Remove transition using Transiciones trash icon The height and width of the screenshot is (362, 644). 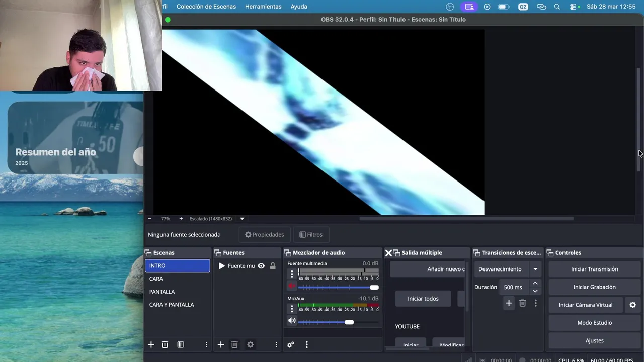tap(522, 303)
